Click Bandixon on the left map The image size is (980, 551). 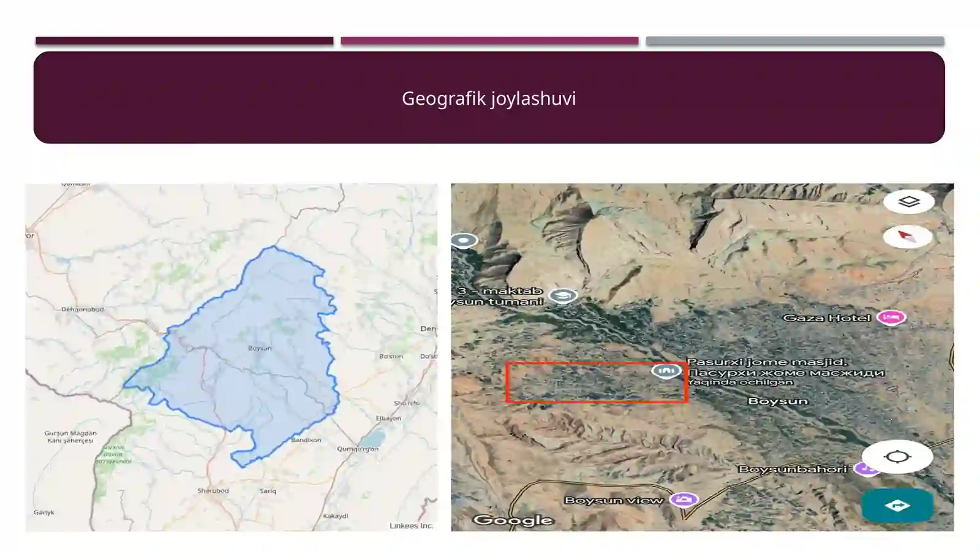(x=306, y=440)
